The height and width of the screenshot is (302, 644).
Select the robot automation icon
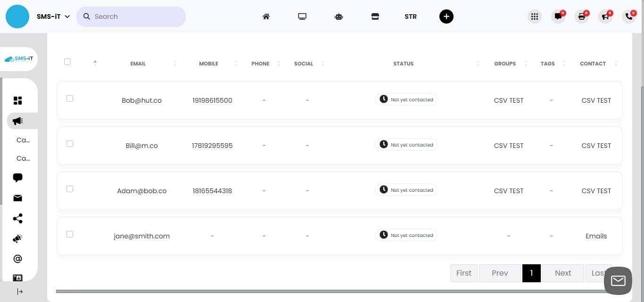pos(339,16)
